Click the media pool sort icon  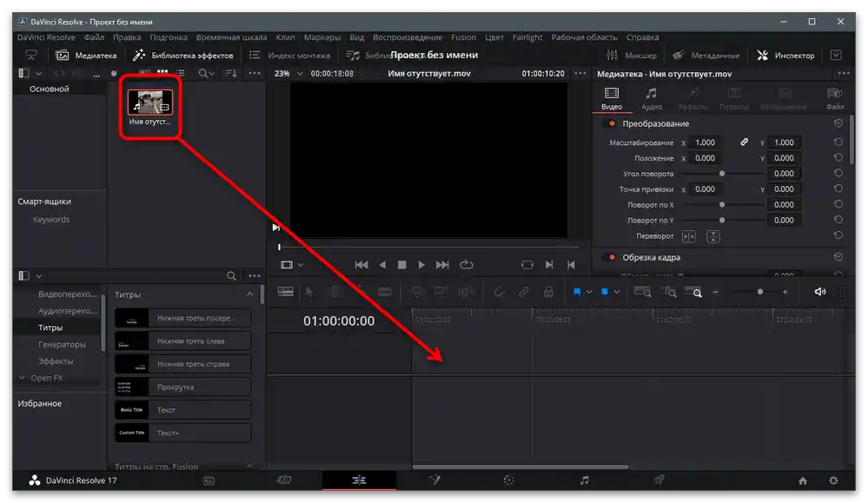[x=231, y=73]
